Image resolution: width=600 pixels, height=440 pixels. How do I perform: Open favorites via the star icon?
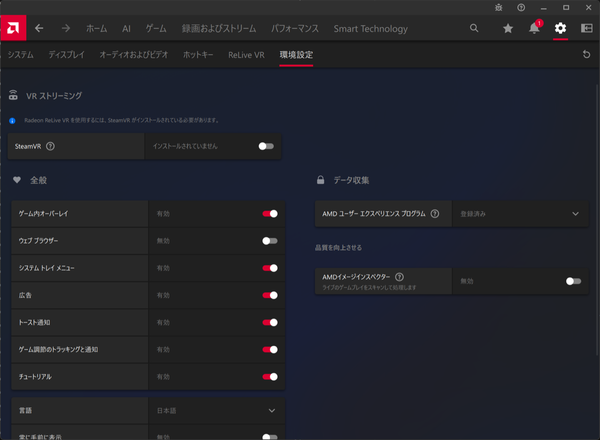click(508, 28)
